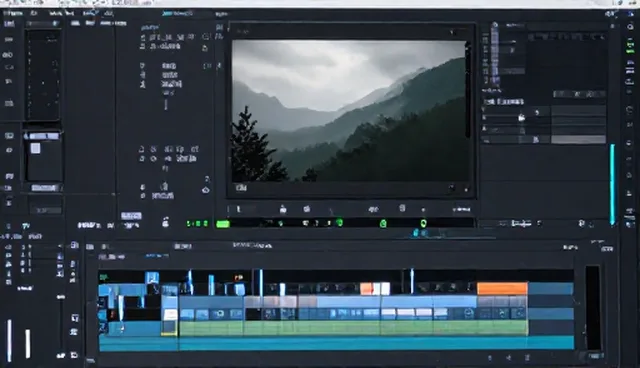
Task: Click the small label at preview's bottom-left corner
Action: 241,187
